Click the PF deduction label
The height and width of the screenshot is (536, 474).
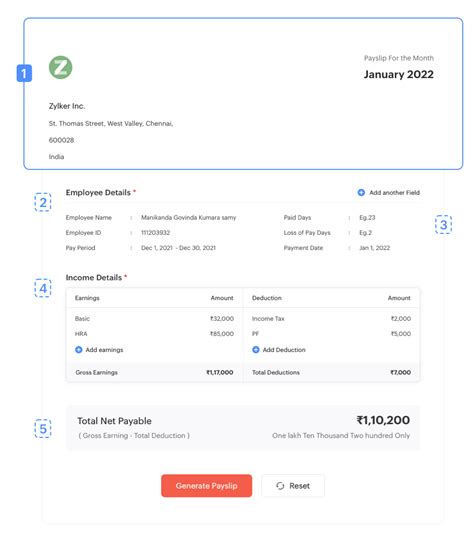255,334
